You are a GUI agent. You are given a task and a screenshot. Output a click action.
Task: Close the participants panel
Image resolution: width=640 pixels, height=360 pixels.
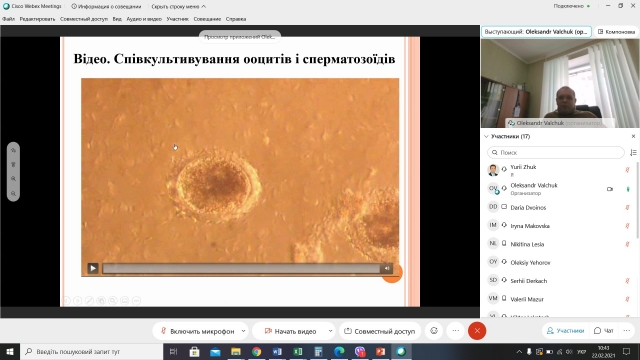[633, 136]
